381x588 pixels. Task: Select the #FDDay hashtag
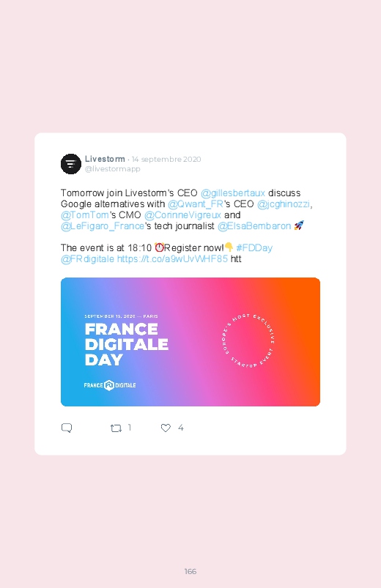254,248
